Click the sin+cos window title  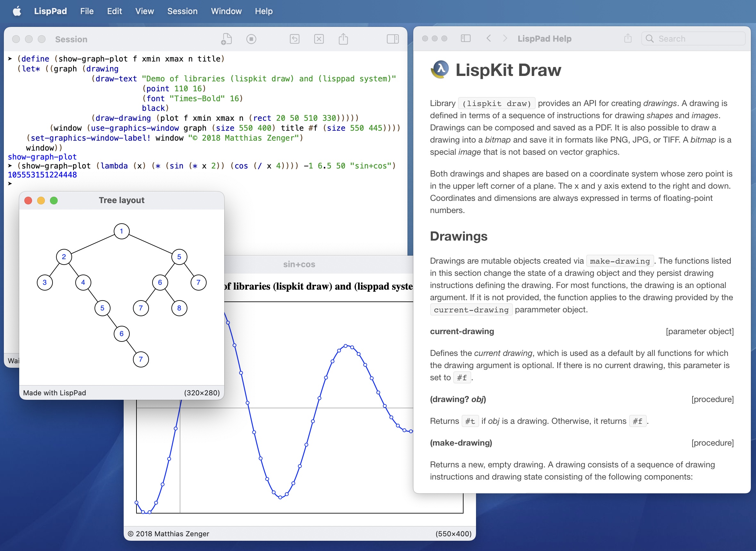click(x=299, y=264)
